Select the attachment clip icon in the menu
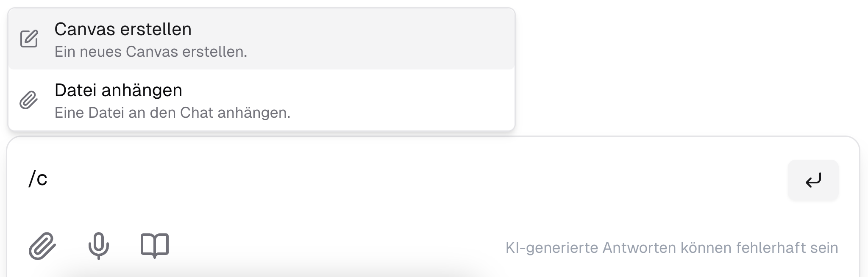 (28, 100)
